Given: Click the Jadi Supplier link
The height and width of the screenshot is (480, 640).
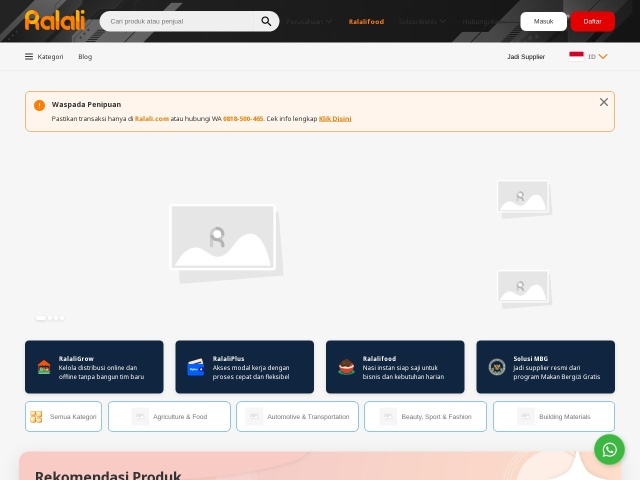Looking at the screenshot, I should 526,57.
